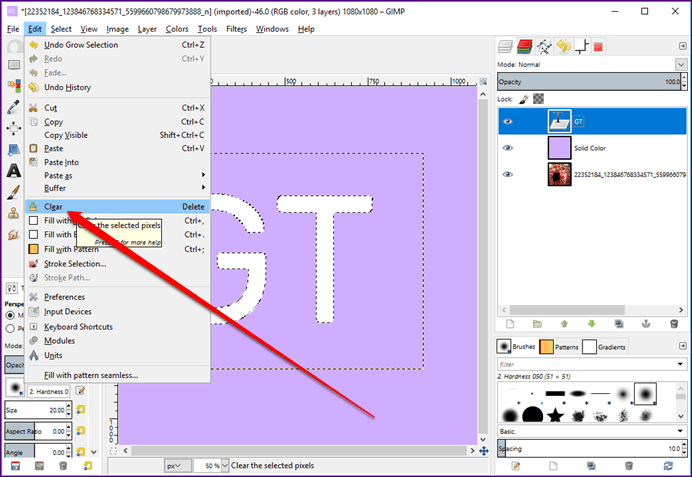The height and width of the screenshot is (477, 692).
Task: Open Preferences from Edit menu
Action: (x=117, y=297)
